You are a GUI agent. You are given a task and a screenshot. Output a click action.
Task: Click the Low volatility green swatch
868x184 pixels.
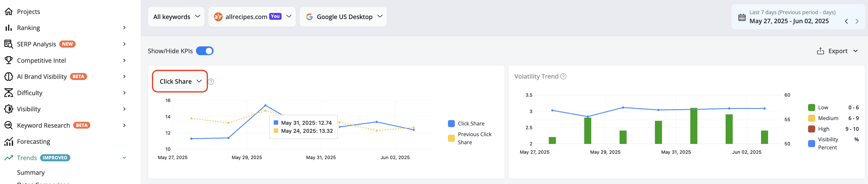pyautogui.click(x=811, y=108)
